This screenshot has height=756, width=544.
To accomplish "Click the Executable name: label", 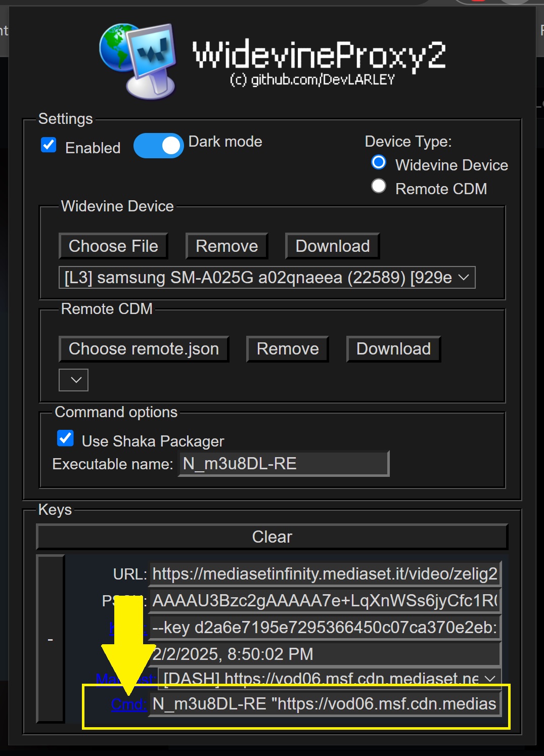I will (x=113, y=464).
